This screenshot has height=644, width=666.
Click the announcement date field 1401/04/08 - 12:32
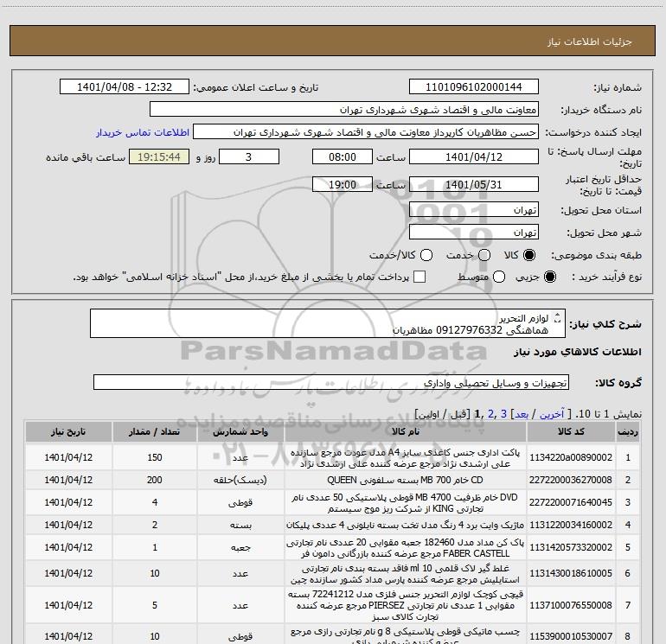(x=124, y=86)
